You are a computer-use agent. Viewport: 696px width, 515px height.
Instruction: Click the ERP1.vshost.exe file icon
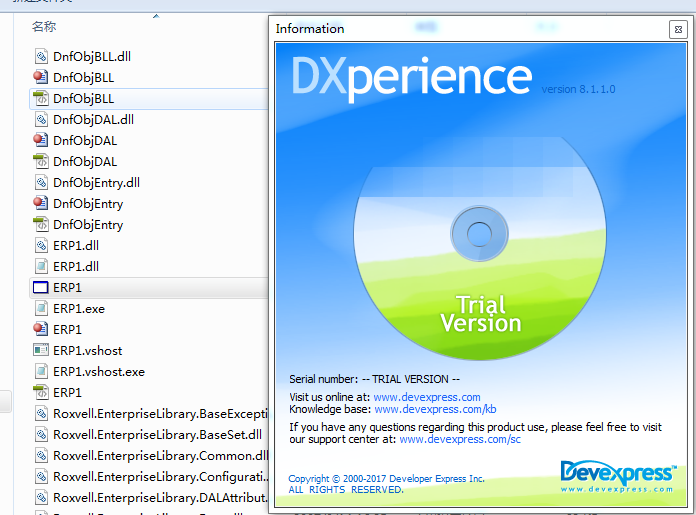41,371
